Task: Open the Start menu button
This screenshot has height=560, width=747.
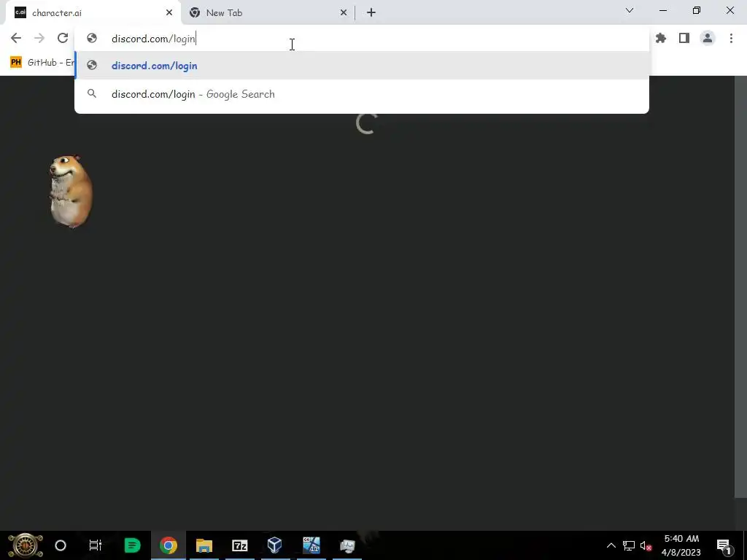Action: pos(26,545)
